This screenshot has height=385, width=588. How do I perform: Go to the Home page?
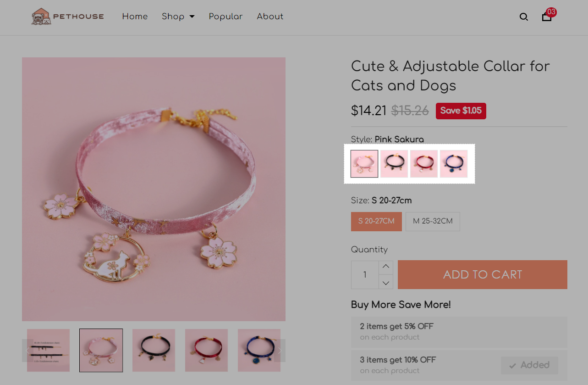135,17
